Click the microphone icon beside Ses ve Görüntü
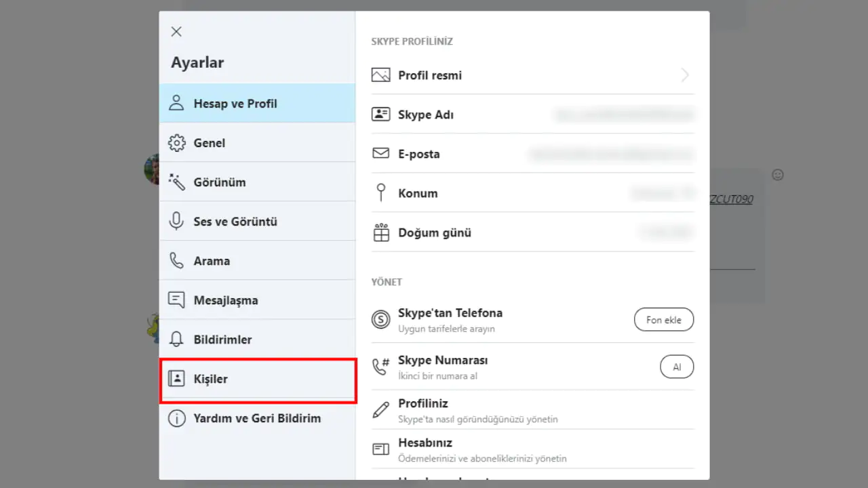Viewport: 868px width, 488px height. [x=176, y=221]
